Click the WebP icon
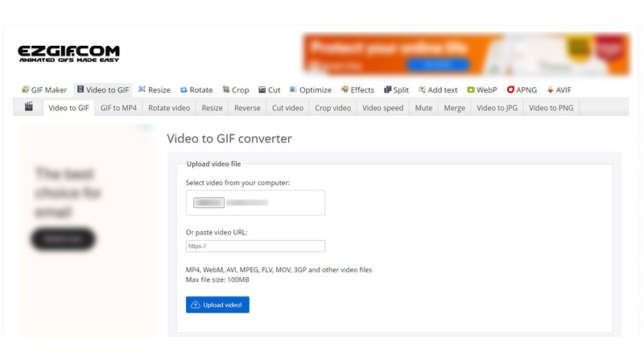Viewport: 644px width, 360px height. (471, 89)
